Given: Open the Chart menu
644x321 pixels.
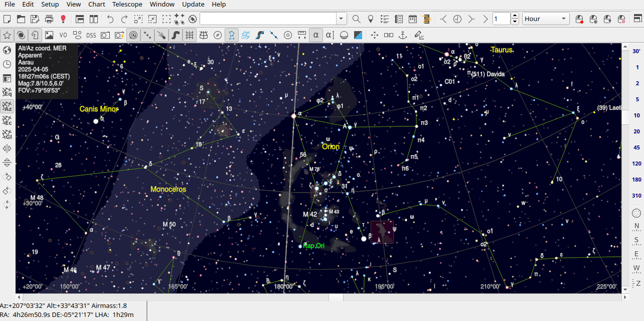Looking at the screenshot, I should coord(96,4).
